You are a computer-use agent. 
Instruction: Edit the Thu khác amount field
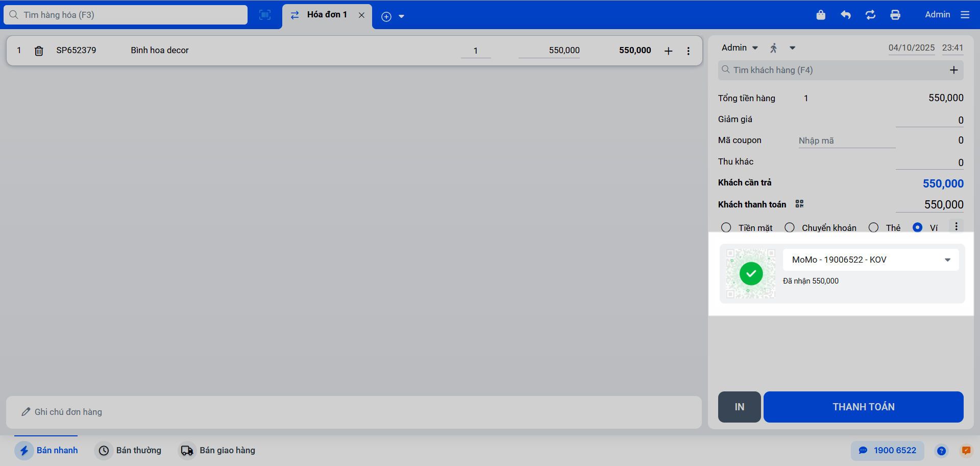click(929, 162)
